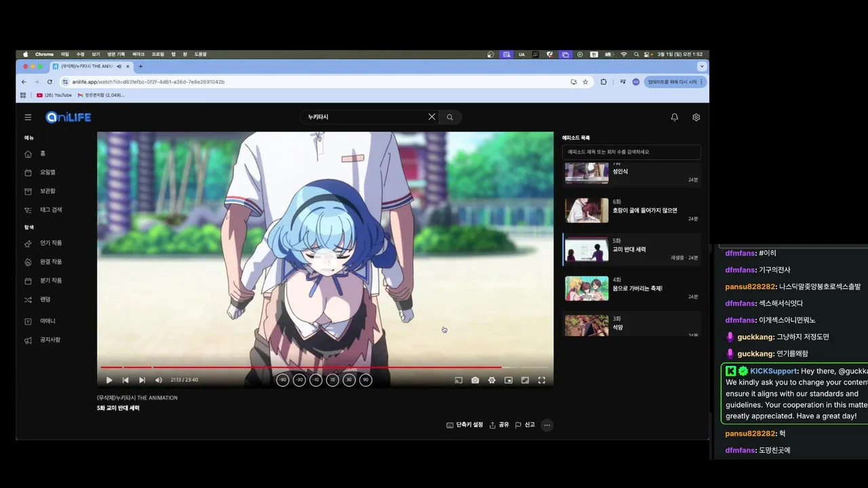868x488 pixels.
Task: Skip forward 10 seconds in the video
Action: tap(332, 380)
